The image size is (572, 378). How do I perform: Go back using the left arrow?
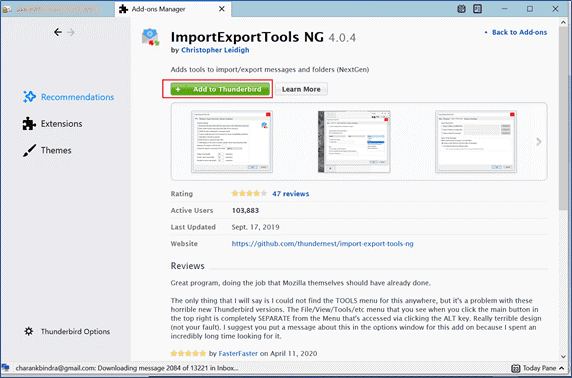(x=58, y=32)
